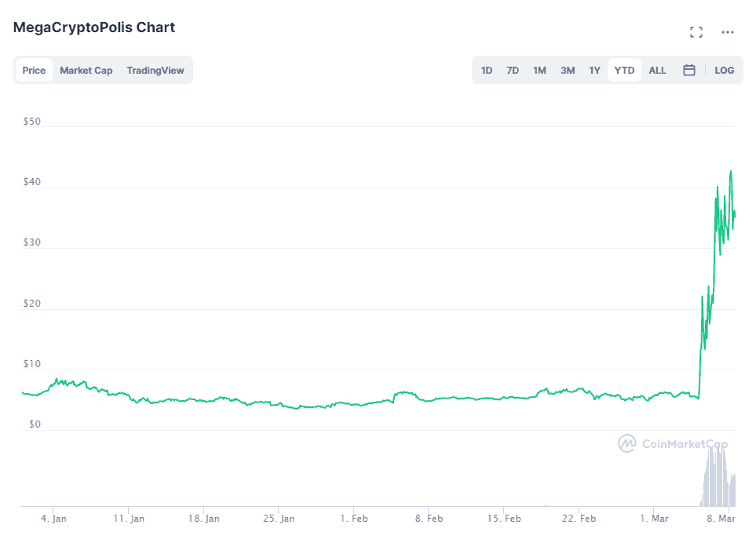Open the chart in fullscreen mode

click(x=696, y=32)
